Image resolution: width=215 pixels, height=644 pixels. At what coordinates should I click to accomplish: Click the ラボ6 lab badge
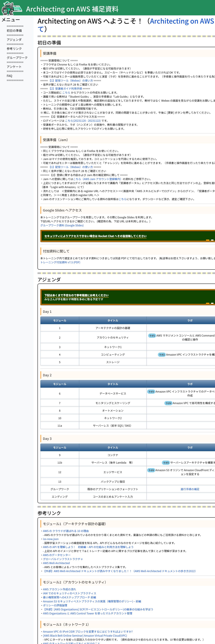tap(151, 470)
